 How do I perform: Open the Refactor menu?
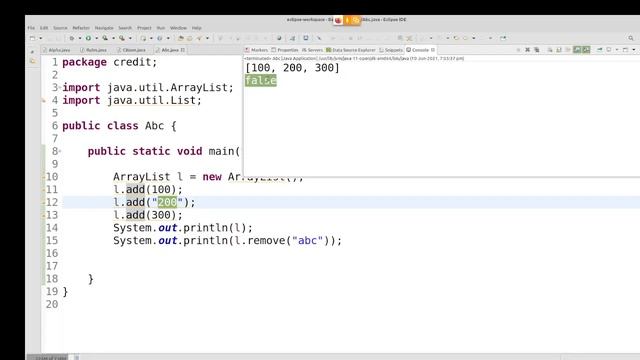point(81,28)
